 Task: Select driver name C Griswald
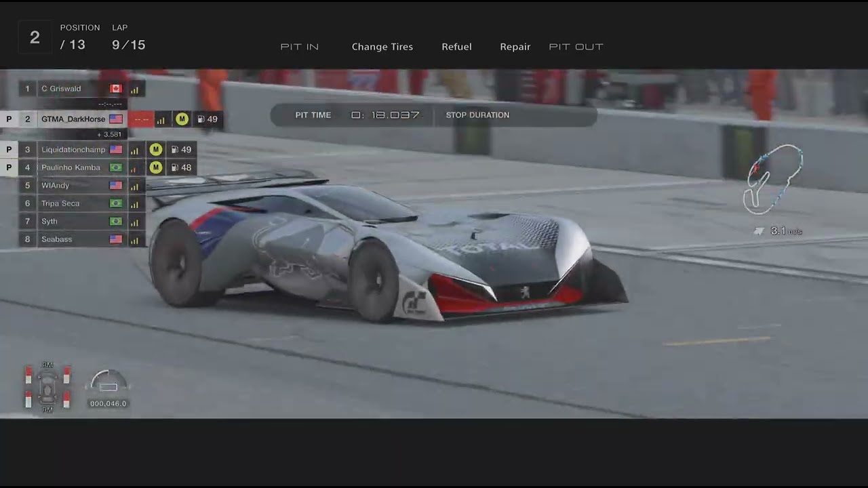tap(61, 89)
